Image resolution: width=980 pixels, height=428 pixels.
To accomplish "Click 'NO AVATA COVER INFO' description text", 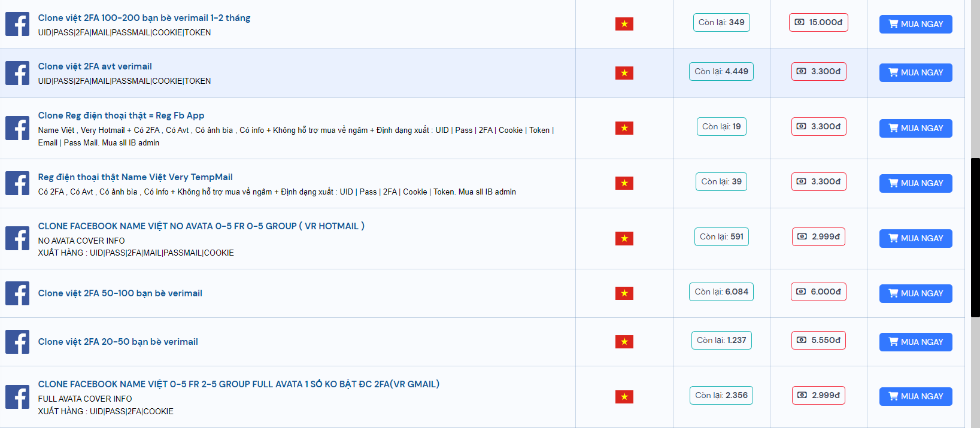I will (81, 241).
